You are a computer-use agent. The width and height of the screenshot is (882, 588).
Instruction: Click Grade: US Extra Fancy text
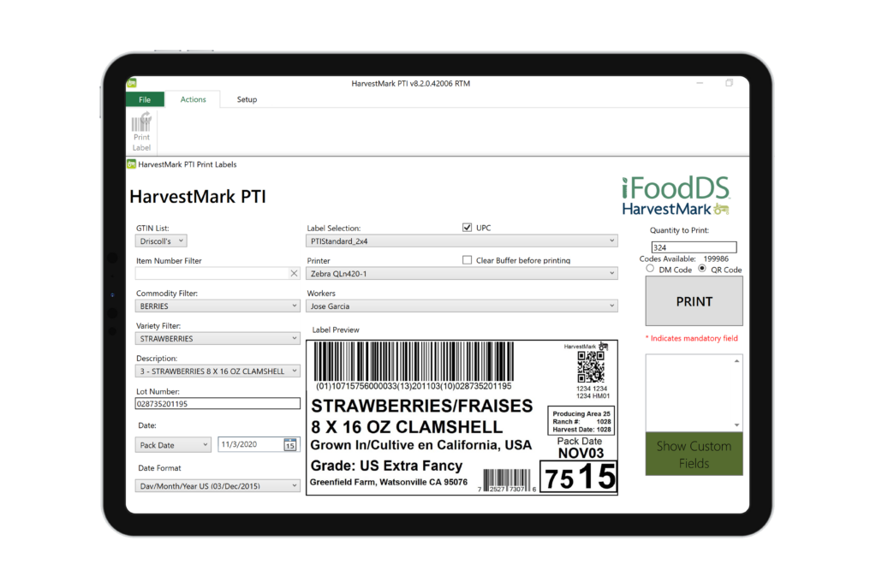coord(386,466)
